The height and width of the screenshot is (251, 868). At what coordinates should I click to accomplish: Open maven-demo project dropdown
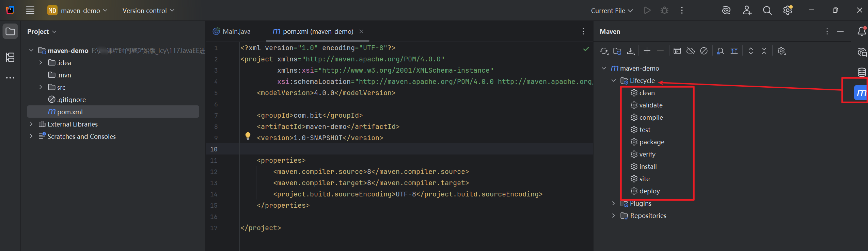click(77, 11)
